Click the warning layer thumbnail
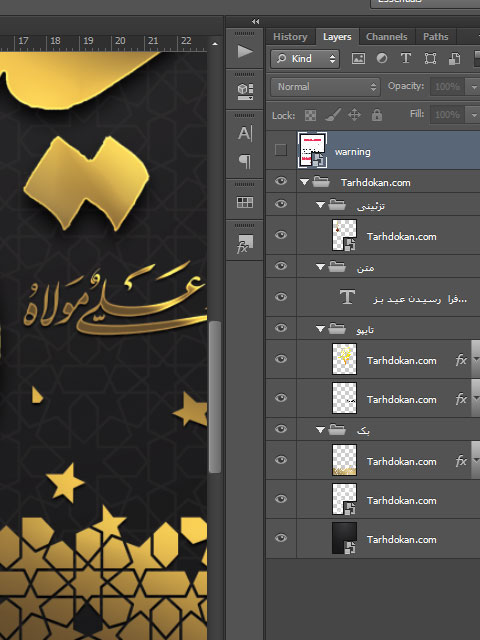480x640 pixels. pos(312,150)
